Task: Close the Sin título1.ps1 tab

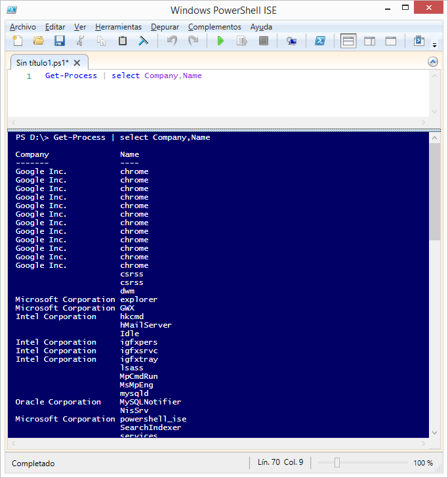Action: point(77,63)
